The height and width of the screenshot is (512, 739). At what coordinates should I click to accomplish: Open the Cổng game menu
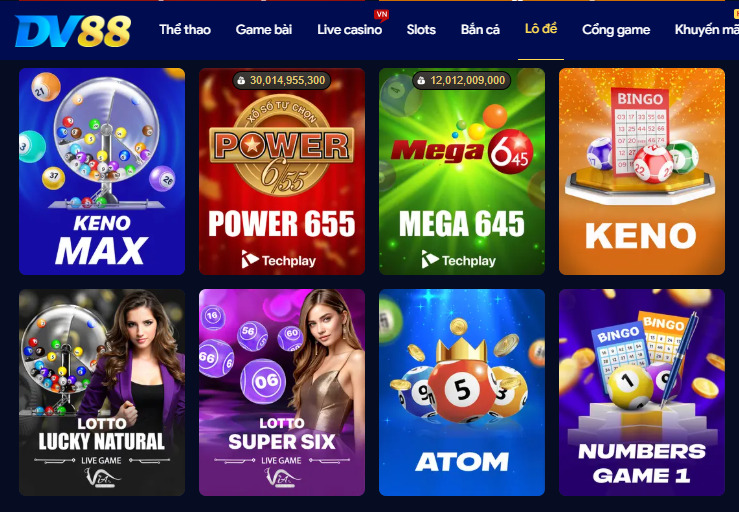(x=616, y=30)
